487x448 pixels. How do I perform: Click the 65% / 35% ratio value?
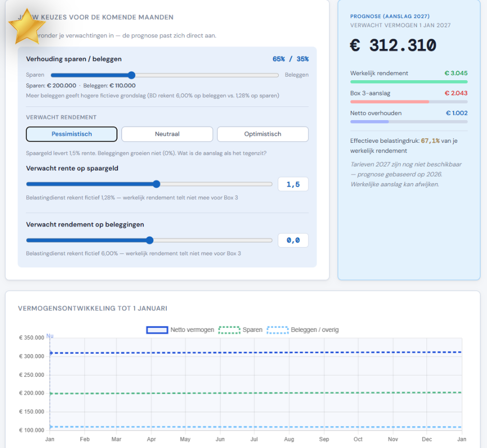[290, 59]
